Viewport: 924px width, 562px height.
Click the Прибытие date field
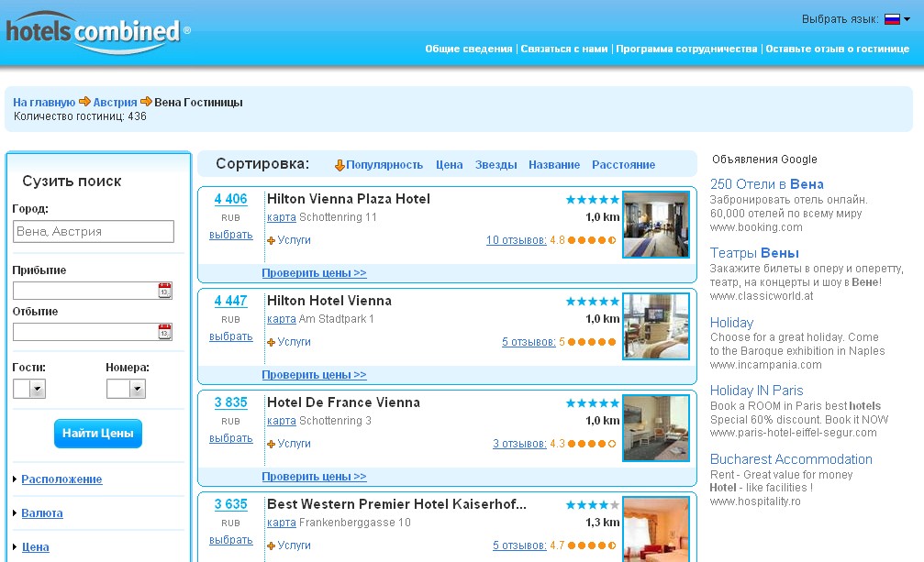85,290
